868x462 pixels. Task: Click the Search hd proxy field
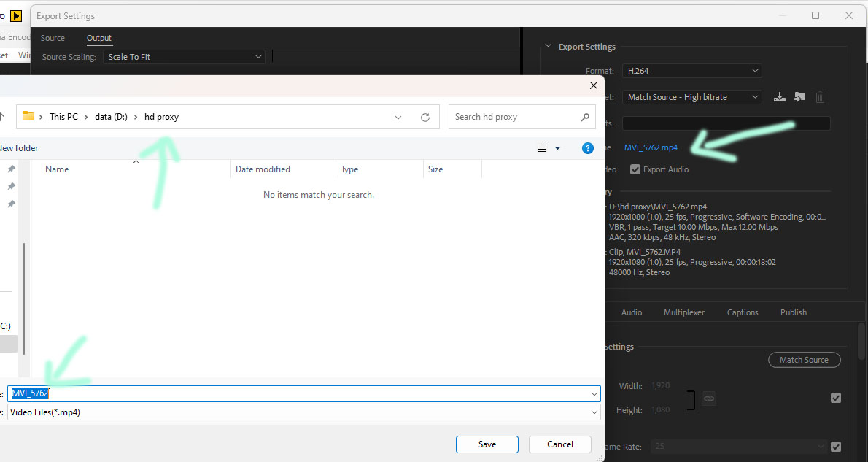point(514,117)
